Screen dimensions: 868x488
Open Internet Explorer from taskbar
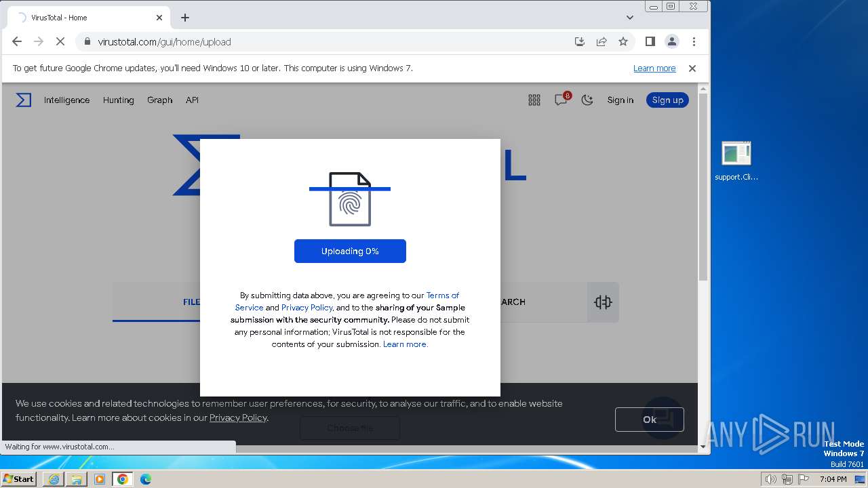point(54,479)
